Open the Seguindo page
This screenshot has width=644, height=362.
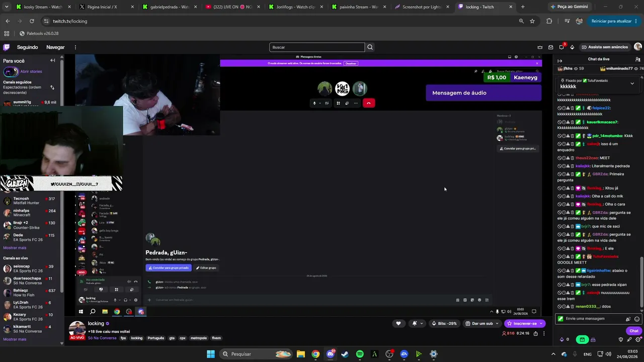click(28, 47)
